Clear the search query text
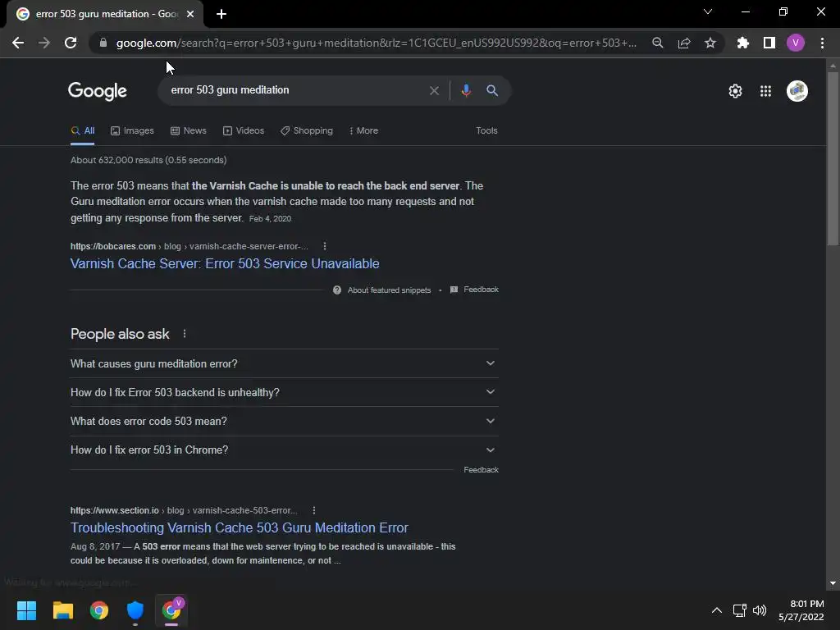840x630 pixels. point(434,90)
